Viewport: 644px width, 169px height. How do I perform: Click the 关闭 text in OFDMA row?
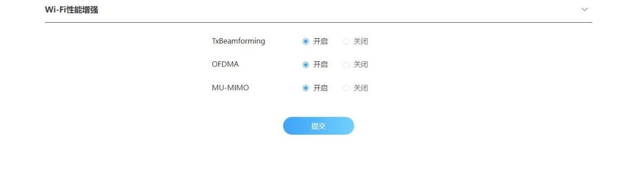361,65
